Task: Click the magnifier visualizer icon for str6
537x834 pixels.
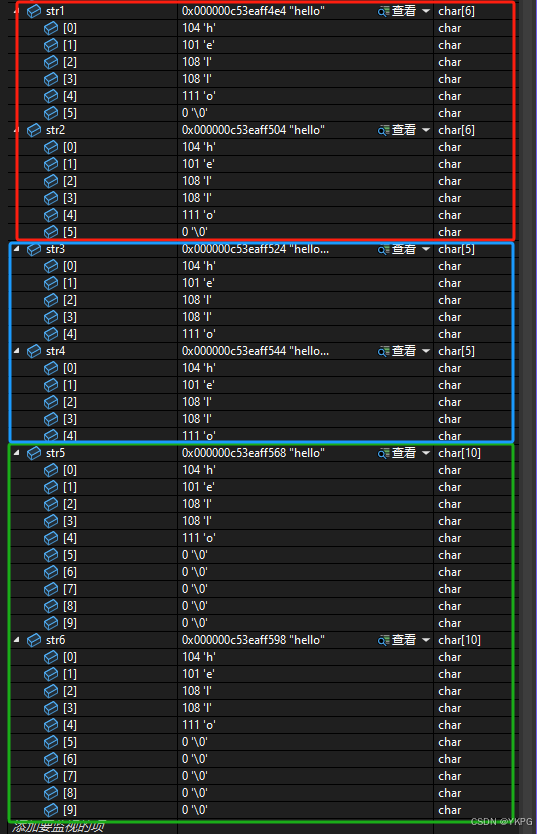Action: click(x=383, y=640)
